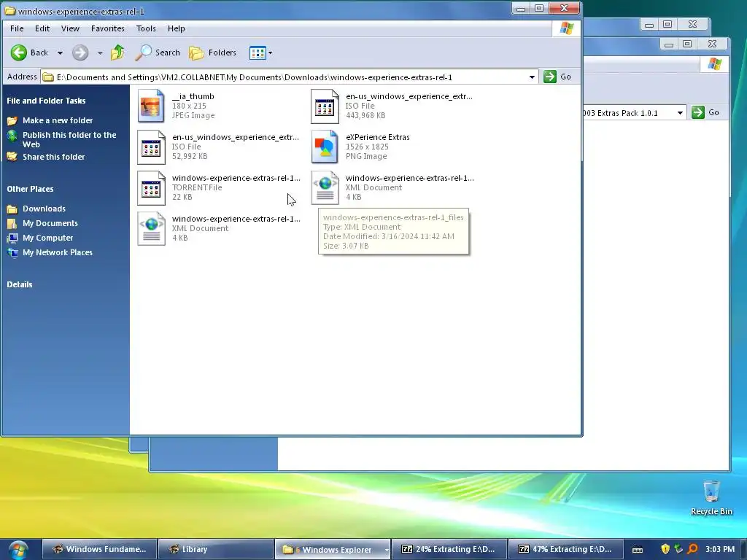The image size is (747, 560).
Task: Expand the Details section
Action: (20, 284)
